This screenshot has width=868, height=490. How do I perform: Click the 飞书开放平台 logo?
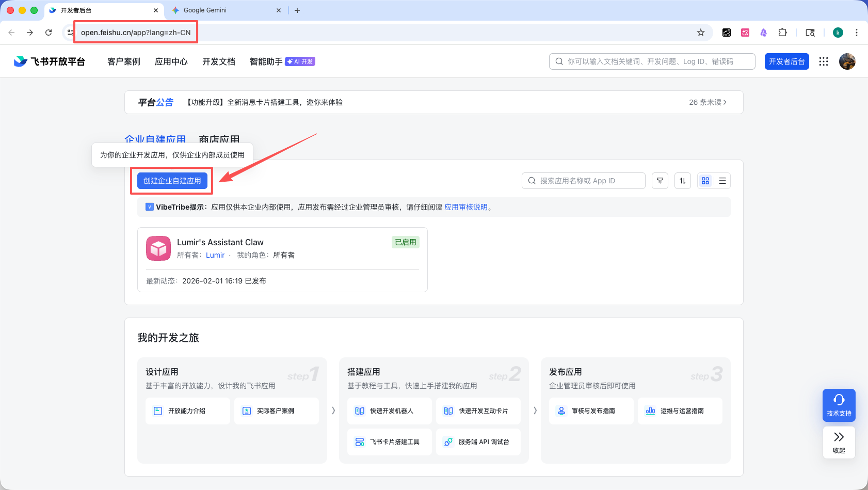49,61
